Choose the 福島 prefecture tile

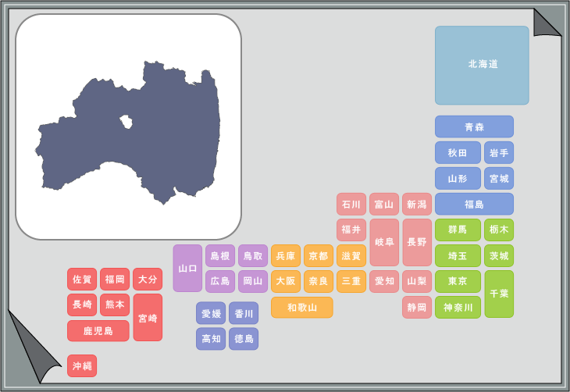pos(474,204)
